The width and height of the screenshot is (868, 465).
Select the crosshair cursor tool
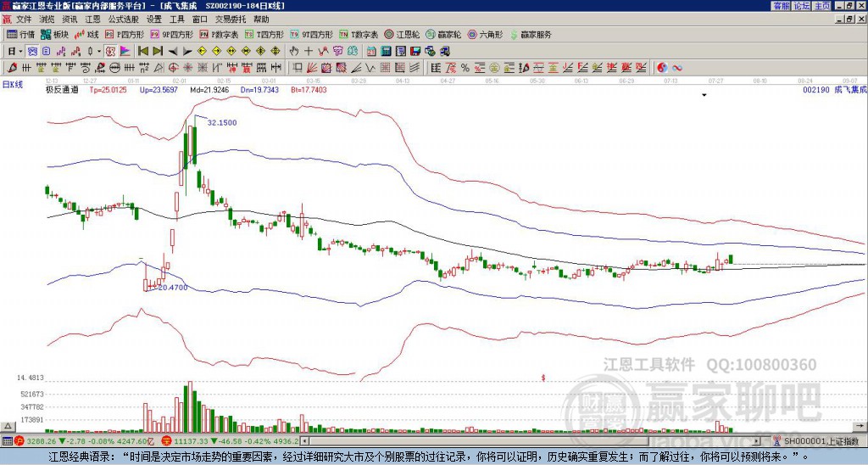point(309,52)
